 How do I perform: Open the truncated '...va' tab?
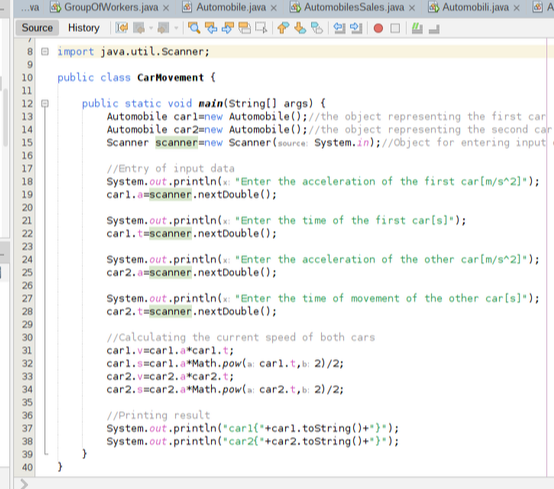[x=30, y=7]
